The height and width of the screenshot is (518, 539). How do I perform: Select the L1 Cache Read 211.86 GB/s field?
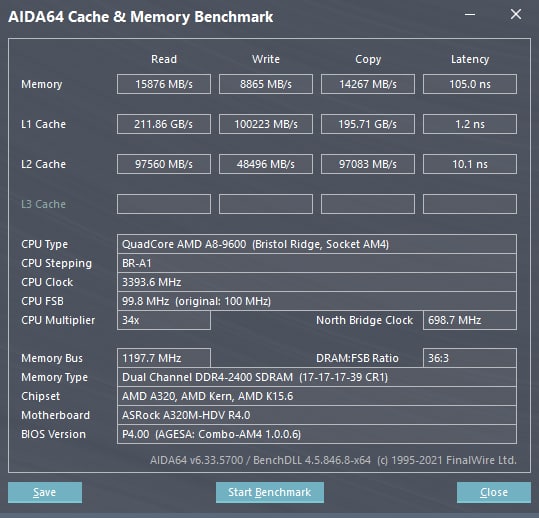point(164,124)
